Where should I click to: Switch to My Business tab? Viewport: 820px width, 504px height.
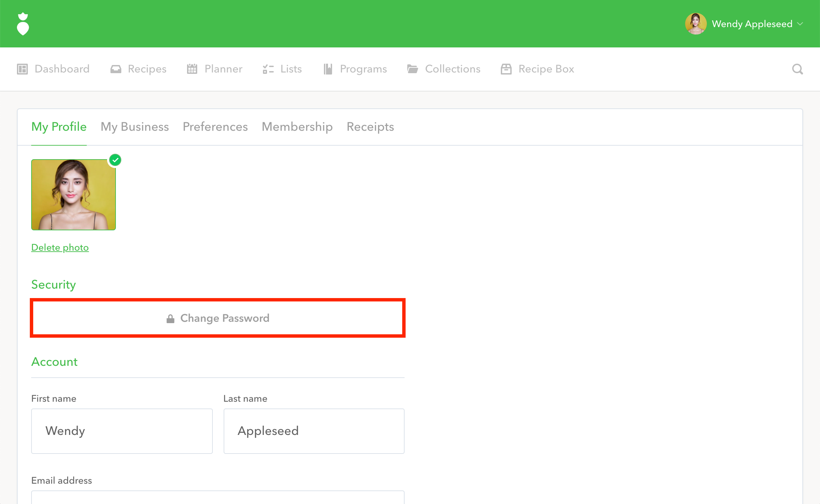pos(135,127)
